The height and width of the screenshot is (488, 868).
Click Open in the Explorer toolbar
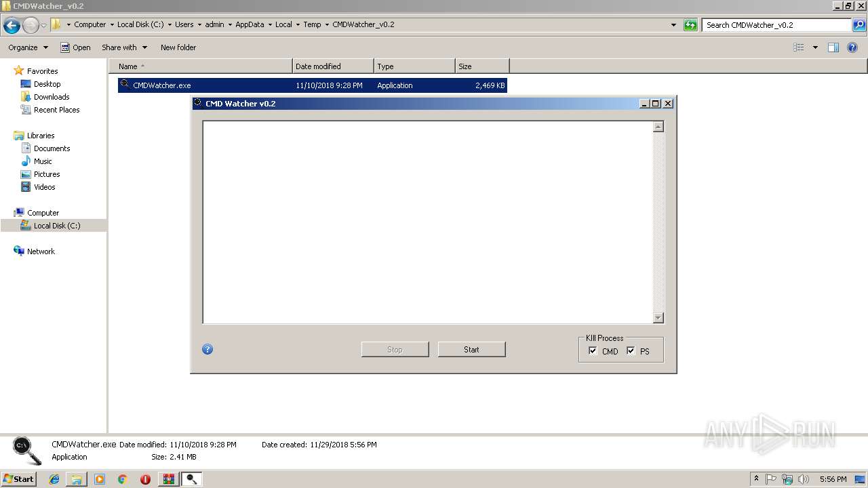click(x=75, y=47)
